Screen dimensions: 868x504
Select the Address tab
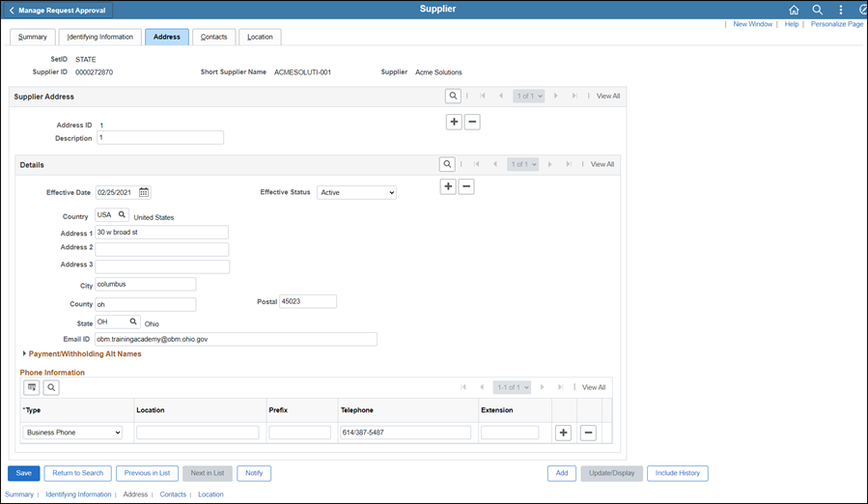[167, 37]
